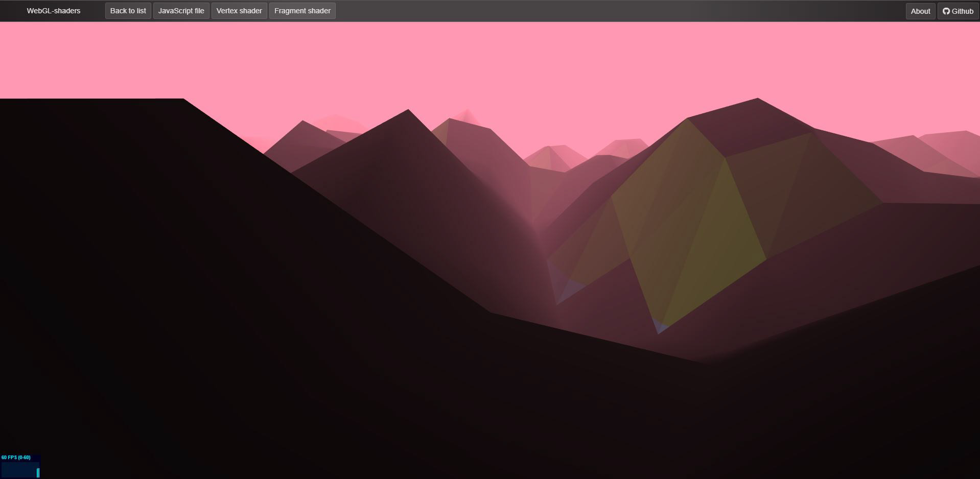Click the Back to list button
Screen dimensions: 980x479
128,11
